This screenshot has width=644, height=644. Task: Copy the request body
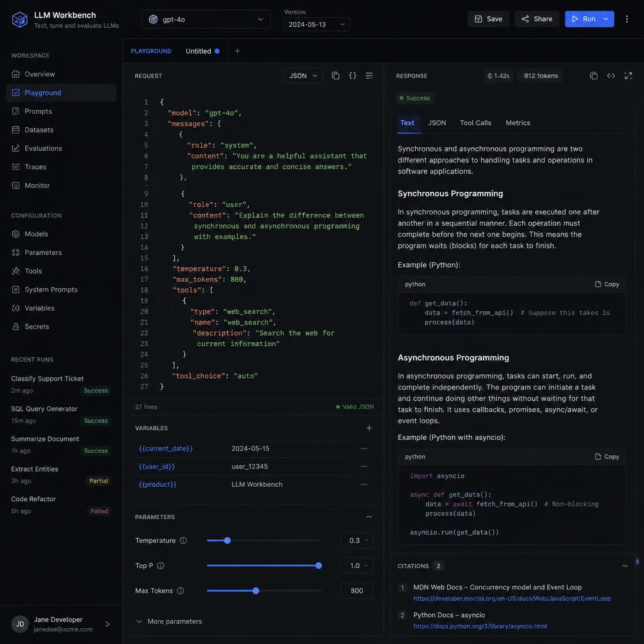[336, 75]
